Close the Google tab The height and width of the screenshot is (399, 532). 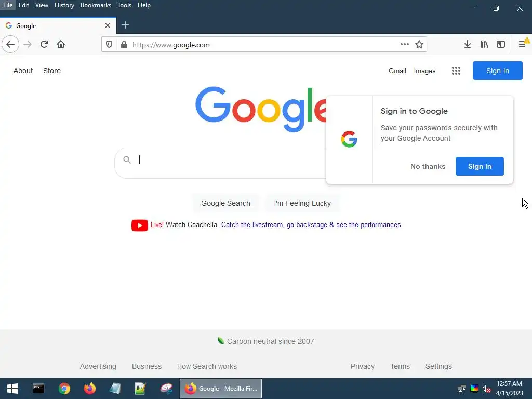[107, 25]
